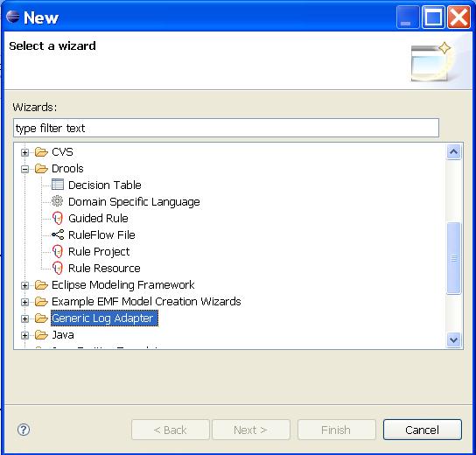The image size is (476, 455).
Task: Select Example EMF Model Creation Wizards label
Action: coord(146,301)
